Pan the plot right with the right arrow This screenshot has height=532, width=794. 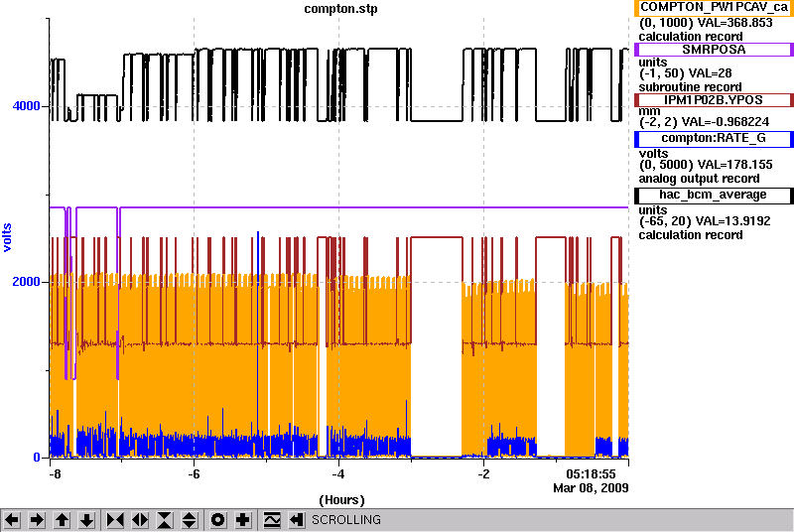point(37,520)
